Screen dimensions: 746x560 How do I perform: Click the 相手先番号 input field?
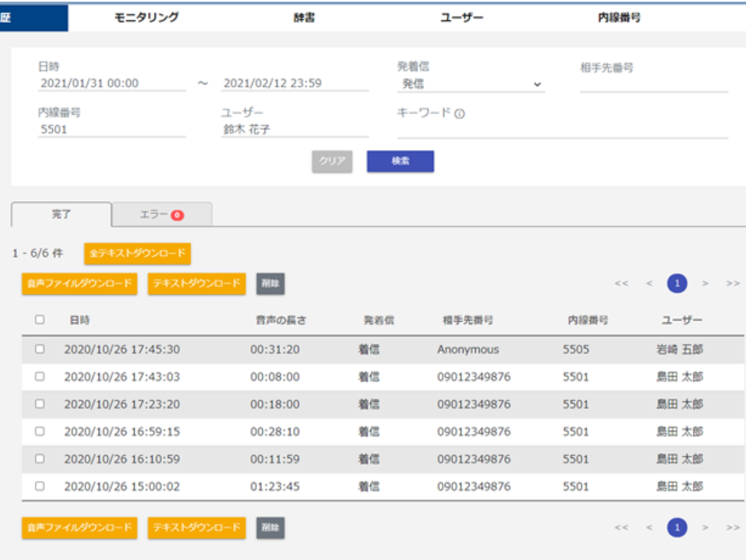tap(654, 84)
